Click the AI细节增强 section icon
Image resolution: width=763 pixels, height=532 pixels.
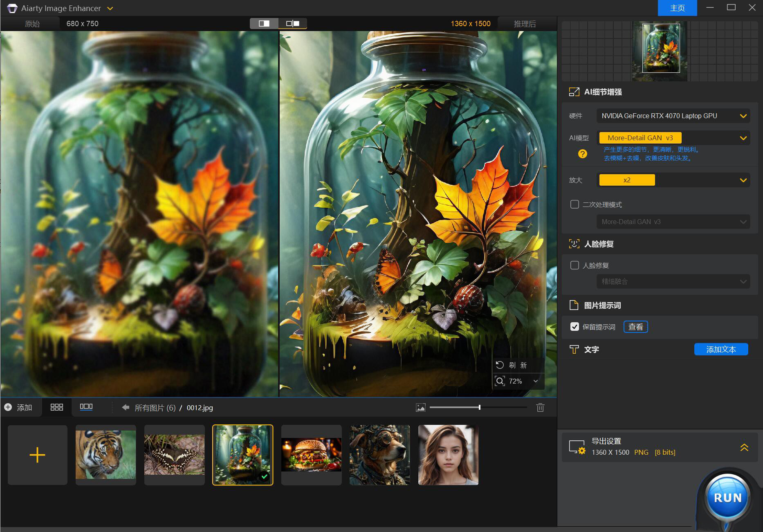[574, 92]
